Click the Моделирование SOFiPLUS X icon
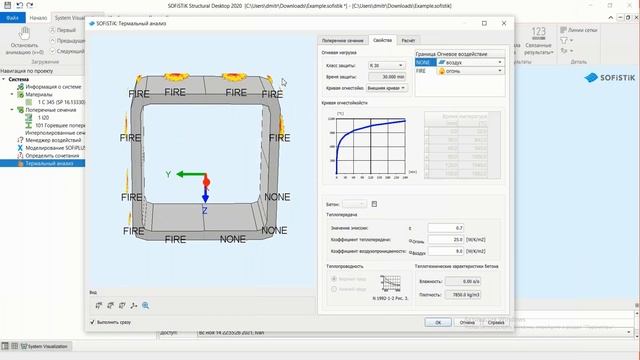 tap(20, 148)
